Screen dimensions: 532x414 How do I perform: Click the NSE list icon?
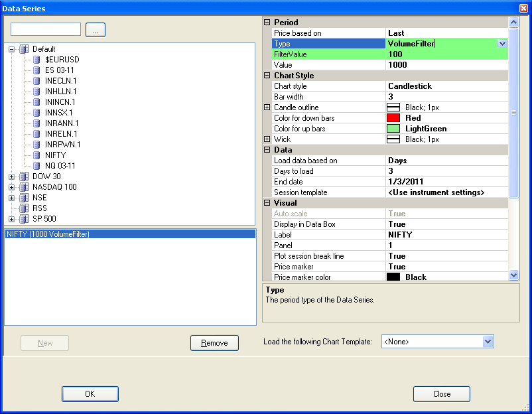click(x=24, y=198)
